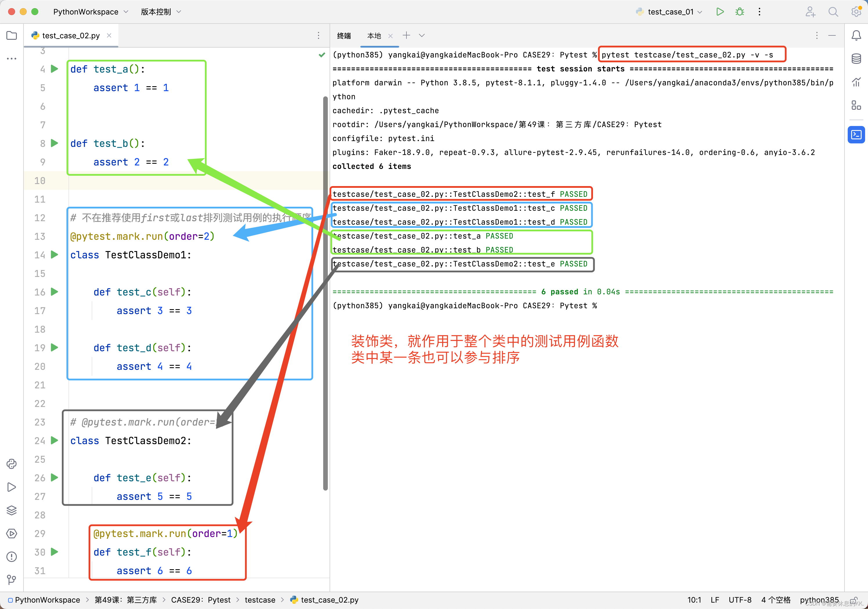Open terminal panel options menu
The height and width of the screenshot is (609, 868).
[817, 35]
